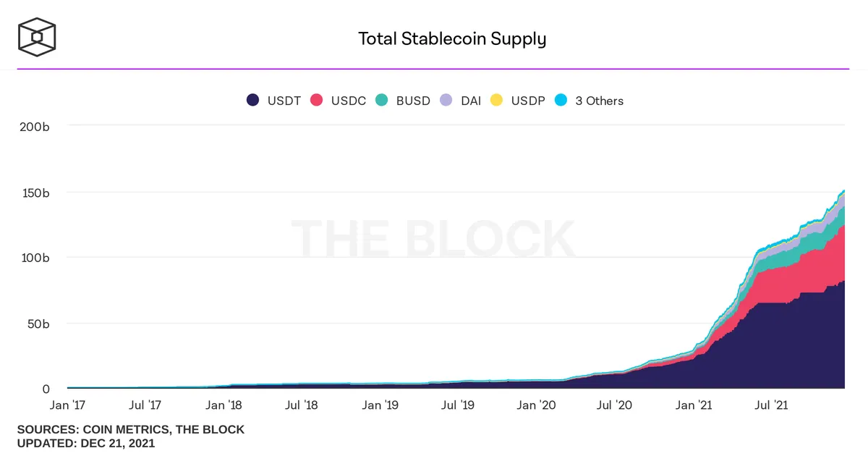Click the Updated: Dec 21, 2021 text

coord(86,443)
